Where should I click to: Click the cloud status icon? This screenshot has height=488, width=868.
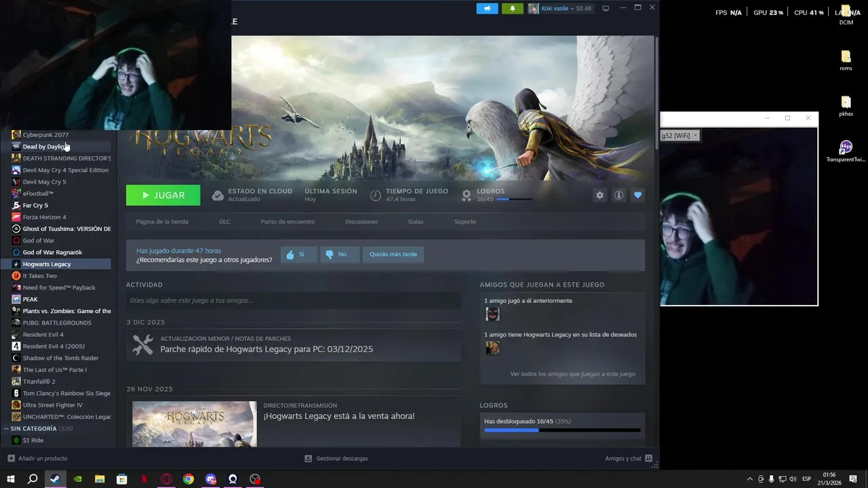tap(218, 195)
